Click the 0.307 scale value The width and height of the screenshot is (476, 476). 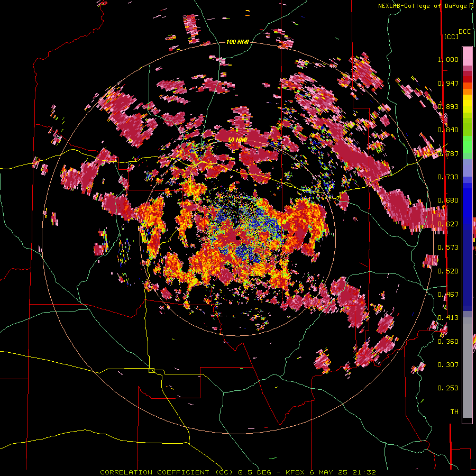click(x=448, y=364)
